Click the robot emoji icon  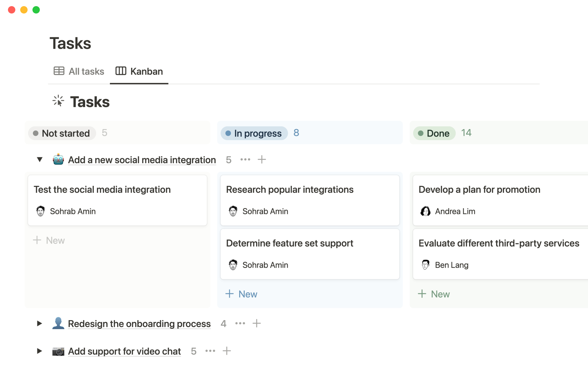58,159
